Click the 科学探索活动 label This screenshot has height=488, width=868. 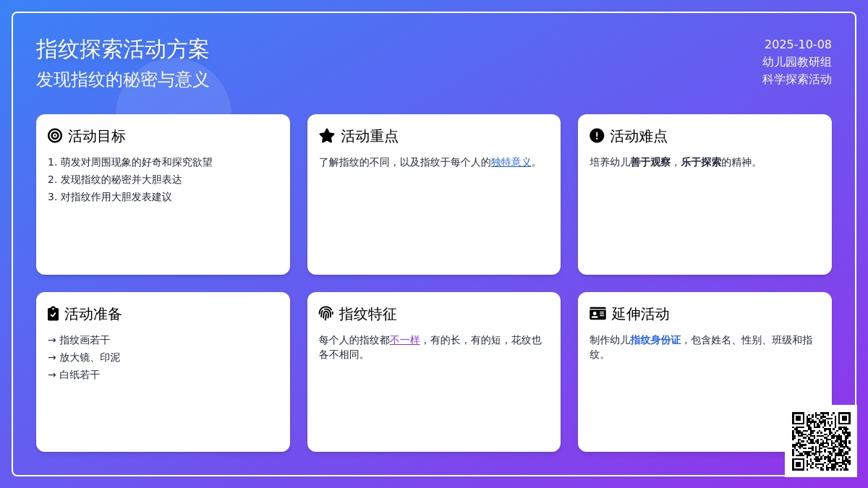coord(796,80)
